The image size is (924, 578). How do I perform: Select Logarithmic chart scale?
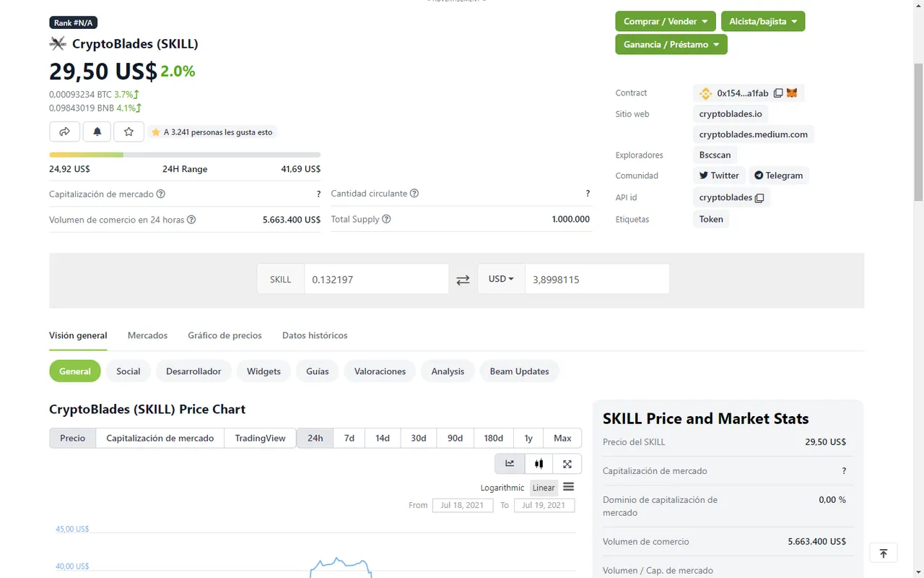[502, 488]
